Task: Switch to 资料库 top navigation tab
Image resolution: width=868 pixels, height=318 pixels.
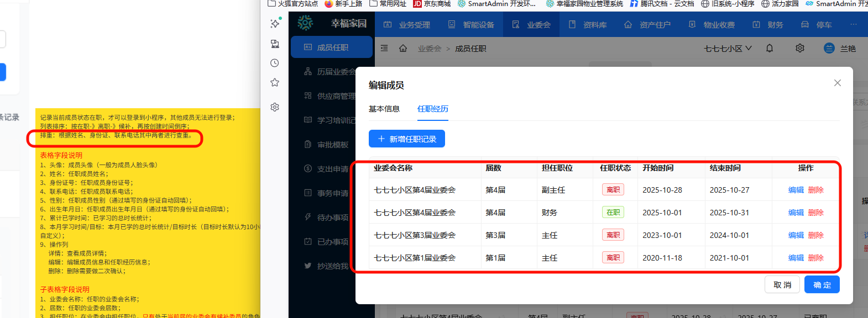Action: pos(588,25)
